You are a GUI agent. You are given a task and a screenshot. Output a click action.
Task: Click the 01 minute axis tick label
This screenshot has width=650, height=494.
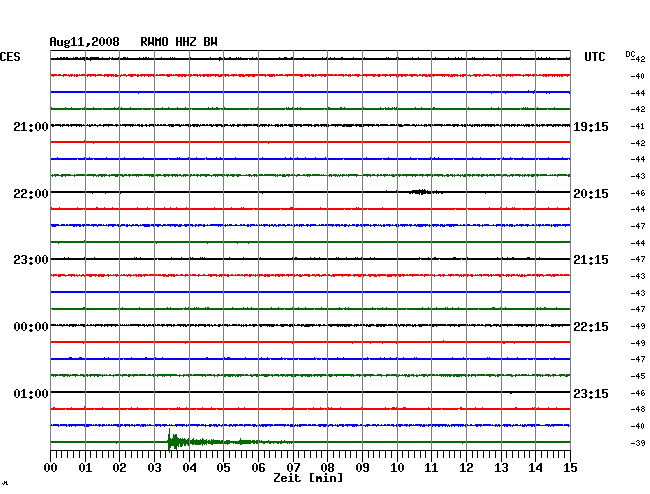click(85, 467)
